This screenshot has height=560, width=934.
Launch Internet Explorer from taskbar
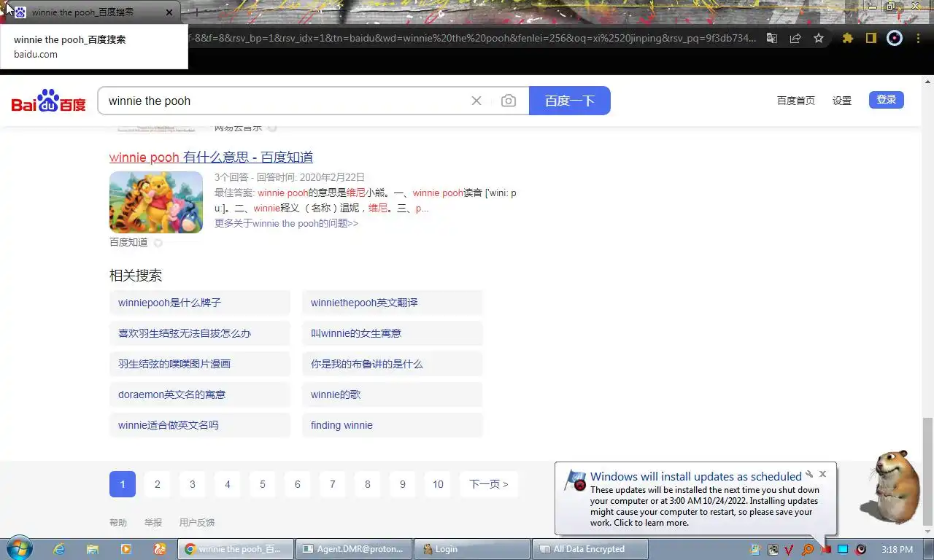click(x=59, y=549)
